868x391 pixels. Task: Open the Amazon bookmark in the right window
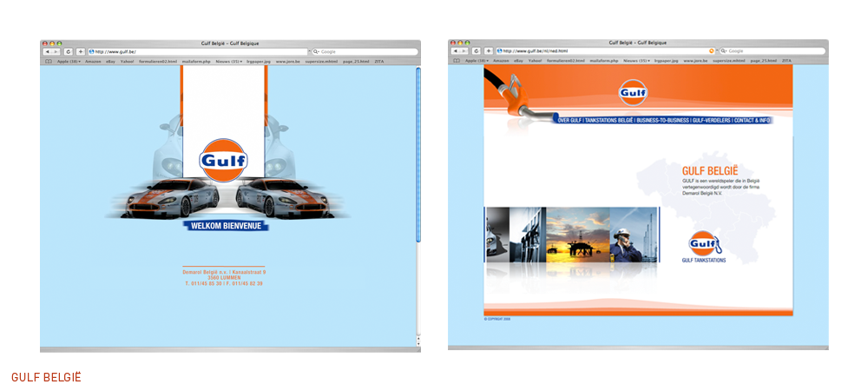tap(501, 61)
